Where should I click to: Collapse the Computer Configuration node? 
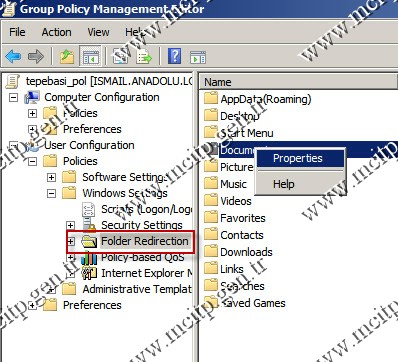(x=13, y=98)
